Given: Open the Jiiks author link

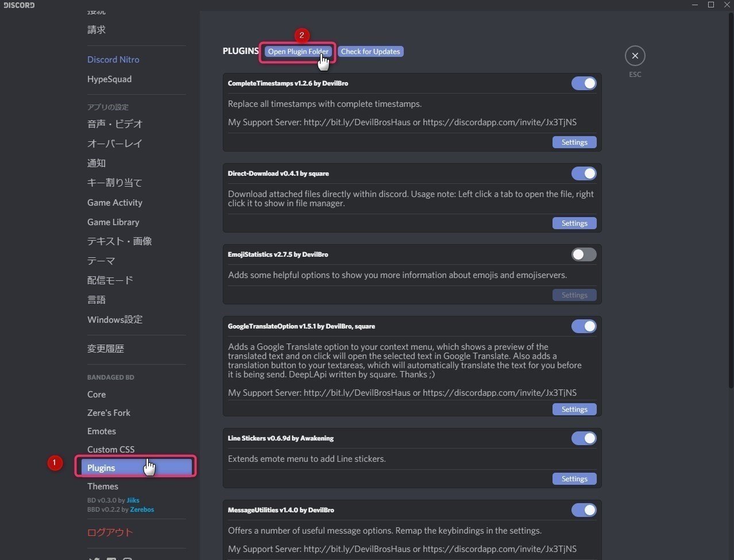Looking at the screenshot, I should click(133, 500).
